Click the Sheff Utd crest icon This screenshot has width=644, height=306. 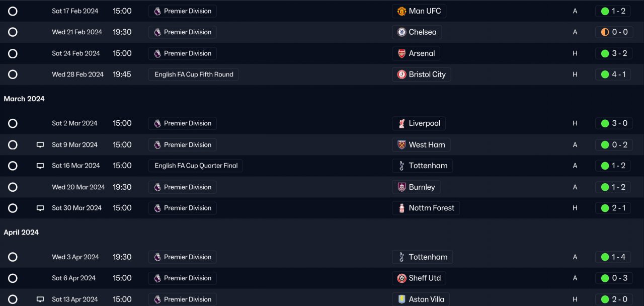(401, 278)
